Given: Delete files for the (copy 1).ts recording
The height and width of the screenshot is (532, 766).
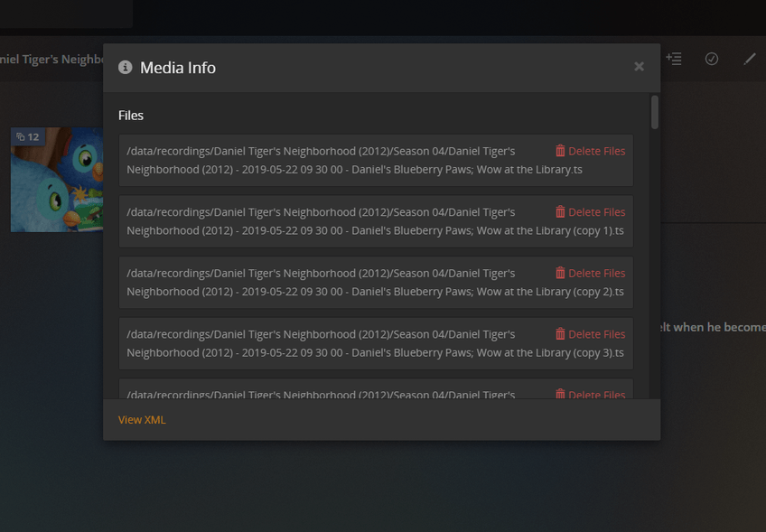Looking at the screenshot, I should 590,212.
